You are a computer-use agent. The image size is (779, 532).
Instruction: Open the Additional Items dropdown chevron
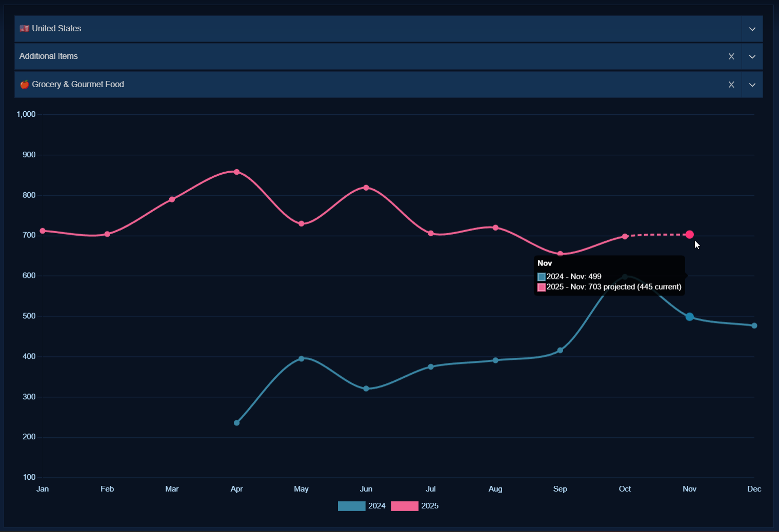pos(752,56)
